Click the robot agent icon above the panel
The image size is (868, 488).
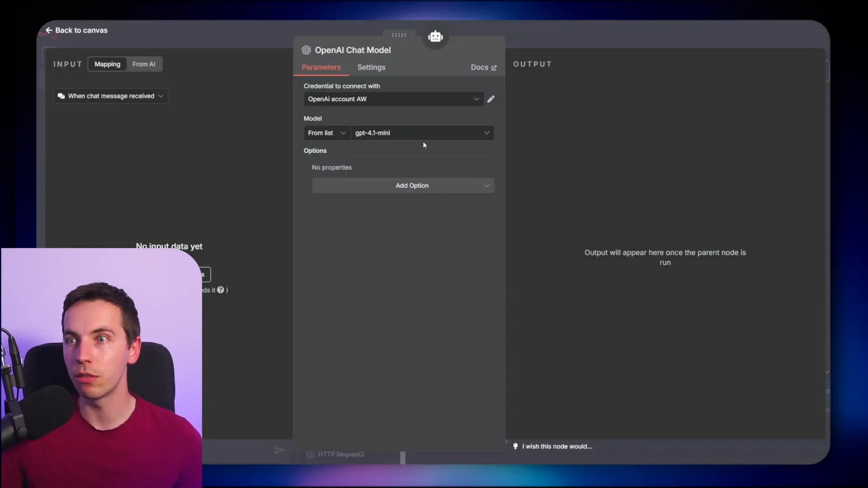pos(435,37)
